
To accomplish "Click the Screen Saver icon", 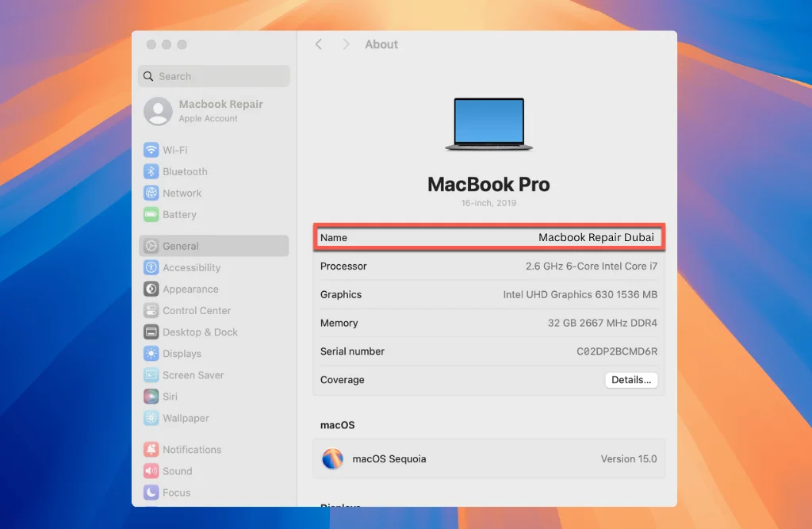I will pos(151,375).
